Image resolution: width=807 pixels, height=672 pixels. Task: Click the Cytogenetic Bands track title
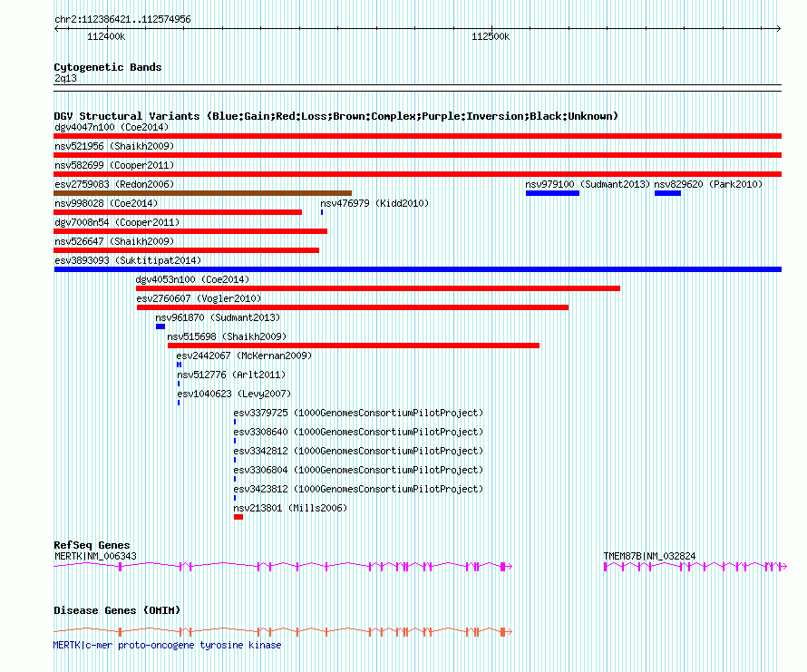pyautogui.click(x=108, y=67)
